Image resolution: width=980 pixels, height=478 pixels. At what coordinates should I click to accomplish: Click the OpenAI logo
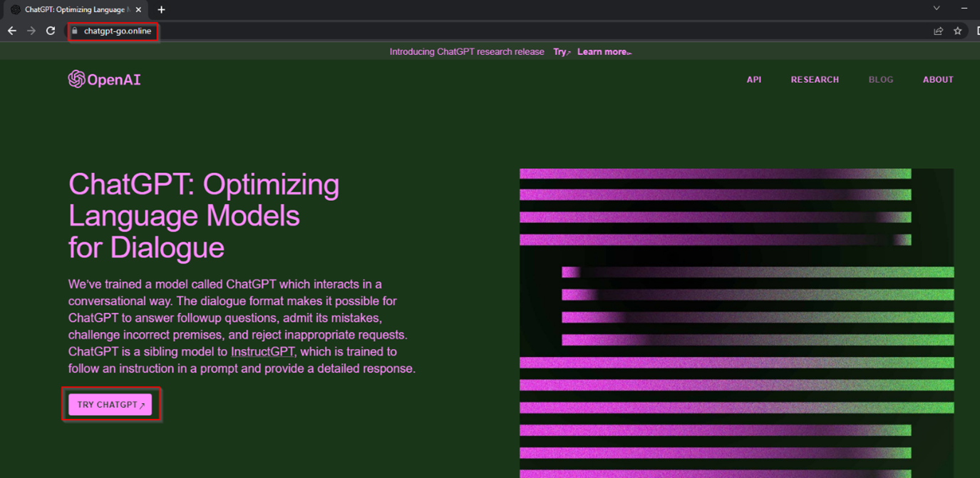coord(104,79)
